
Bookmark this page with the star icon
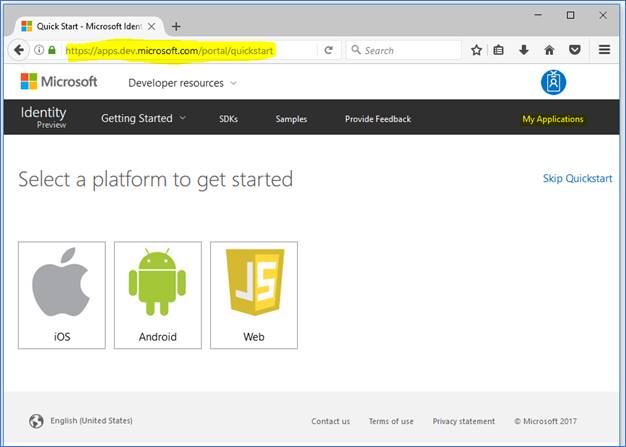pyautogui.click(x=476, y=50)
